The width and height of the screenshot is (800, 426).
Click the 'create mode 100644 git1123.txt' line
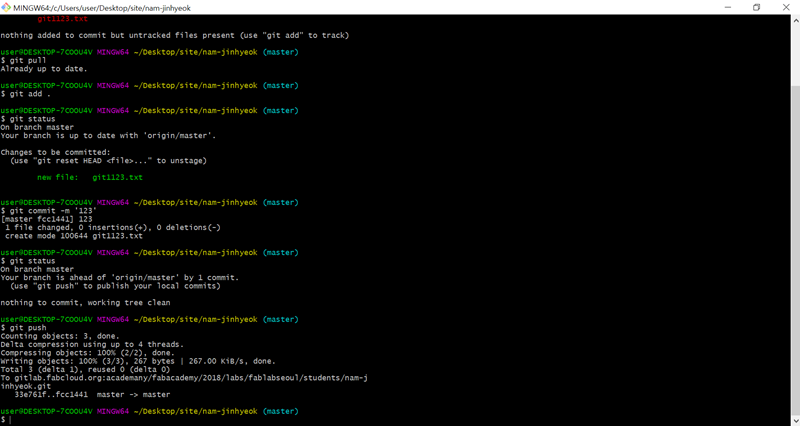(74, 236)
